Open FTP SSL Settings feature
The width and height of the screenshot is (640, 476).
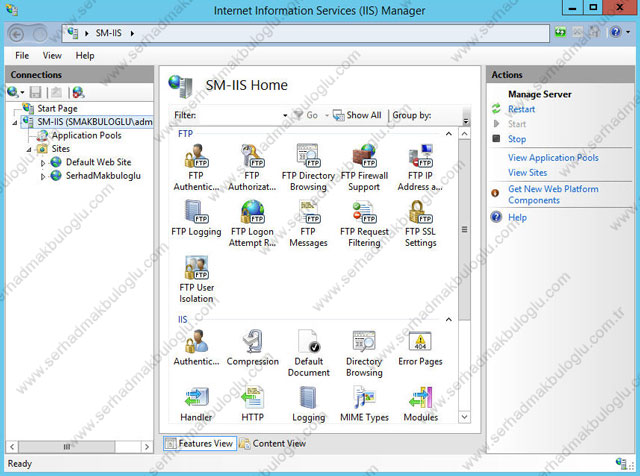click(420, 223)
